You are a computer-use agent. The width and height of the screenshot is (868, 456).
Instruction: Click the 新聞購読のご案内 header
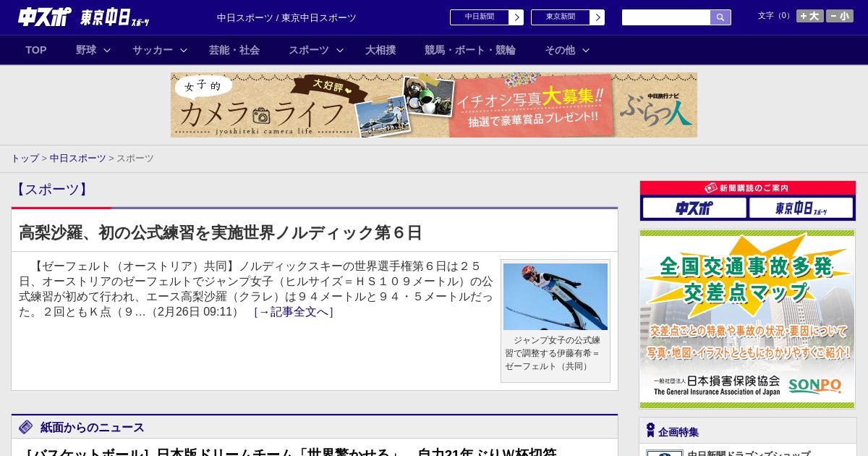748,188
